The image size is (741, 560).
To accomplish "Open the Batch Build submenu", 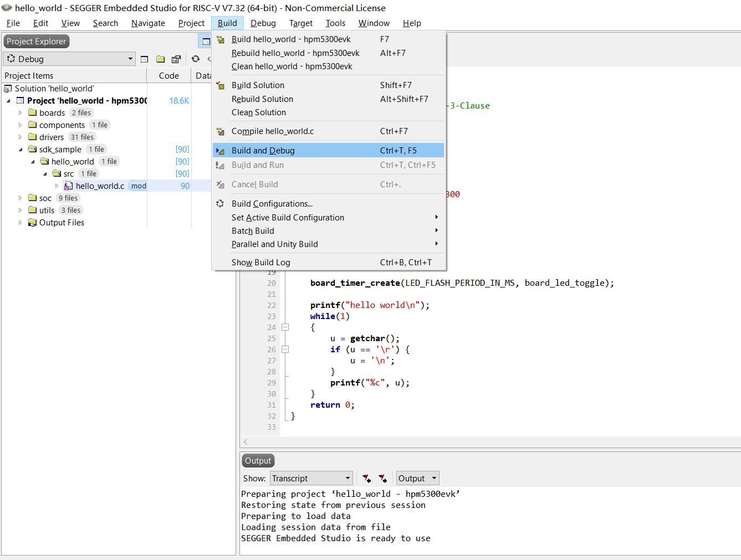I will [328, 231].
